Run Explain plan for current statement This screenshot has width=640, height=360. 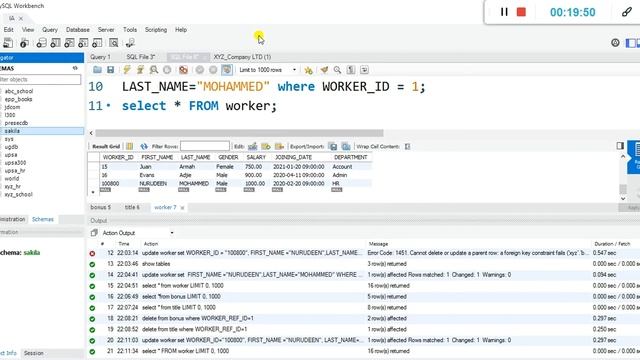click(154, 70)
